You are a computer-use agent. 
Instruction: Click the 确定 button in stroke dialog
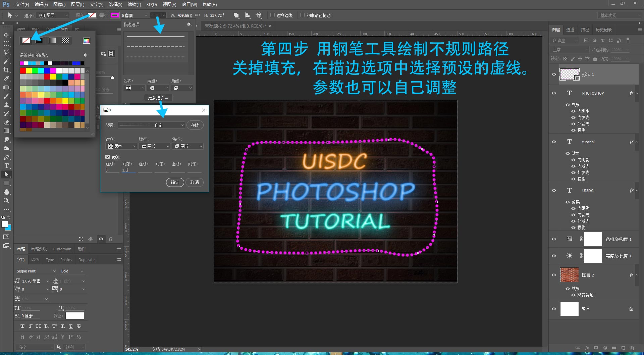tap(175, 182)
